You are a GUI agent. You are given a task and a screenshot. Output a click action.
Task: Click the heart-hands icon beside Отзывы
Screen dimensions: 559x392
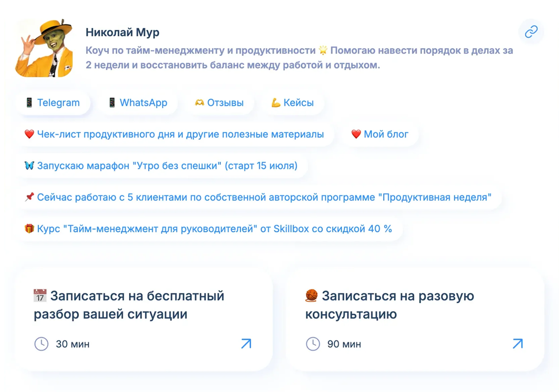(199, 103)
